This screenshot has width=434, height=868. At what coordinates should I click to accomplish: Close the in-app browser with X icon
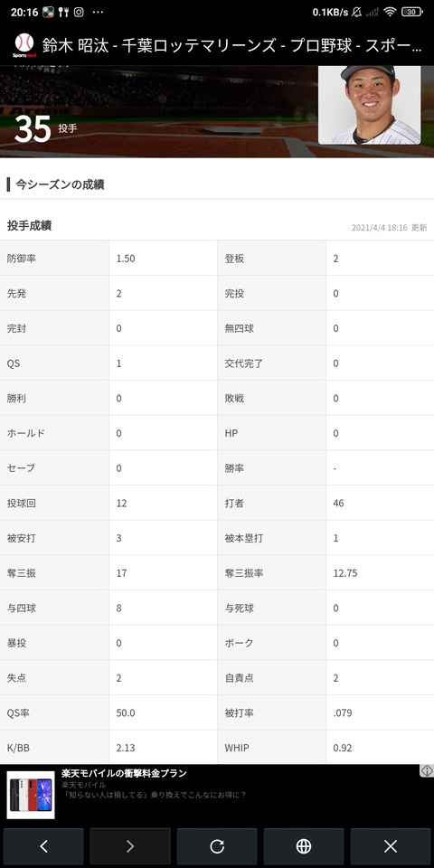click(x=391, y=846)
